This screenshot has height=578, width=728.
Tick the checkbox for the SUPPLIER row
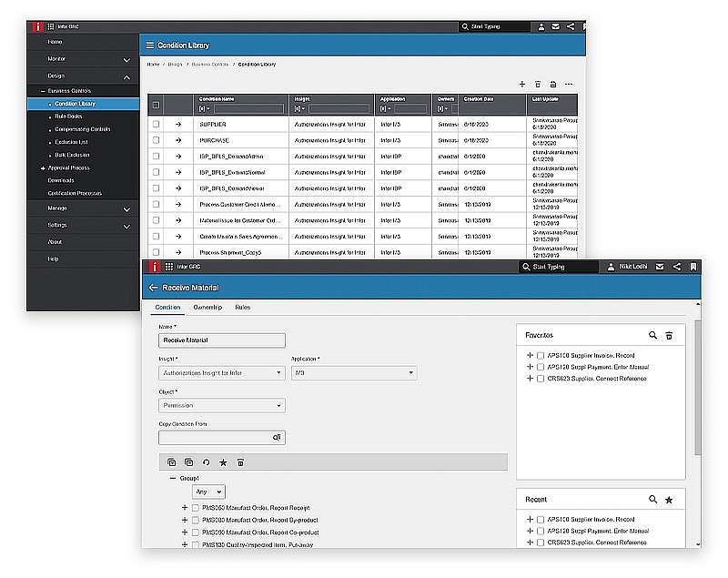click(156, 125)
